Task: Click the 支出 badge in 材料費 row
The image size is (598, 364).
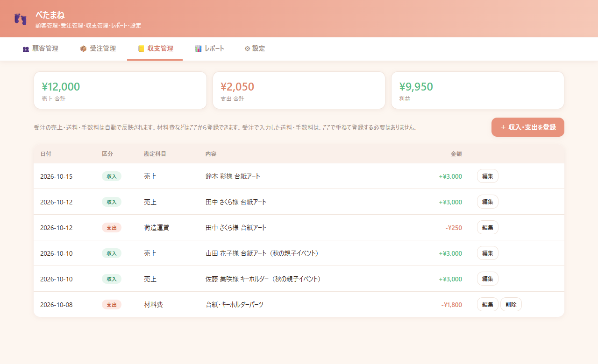Action: 112,305
